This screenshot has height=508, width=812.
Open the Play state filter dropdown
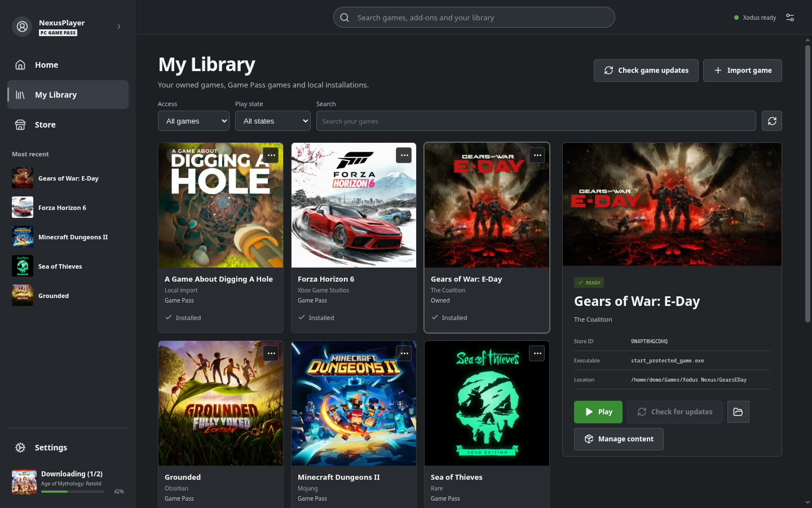(x=273, y=121)
